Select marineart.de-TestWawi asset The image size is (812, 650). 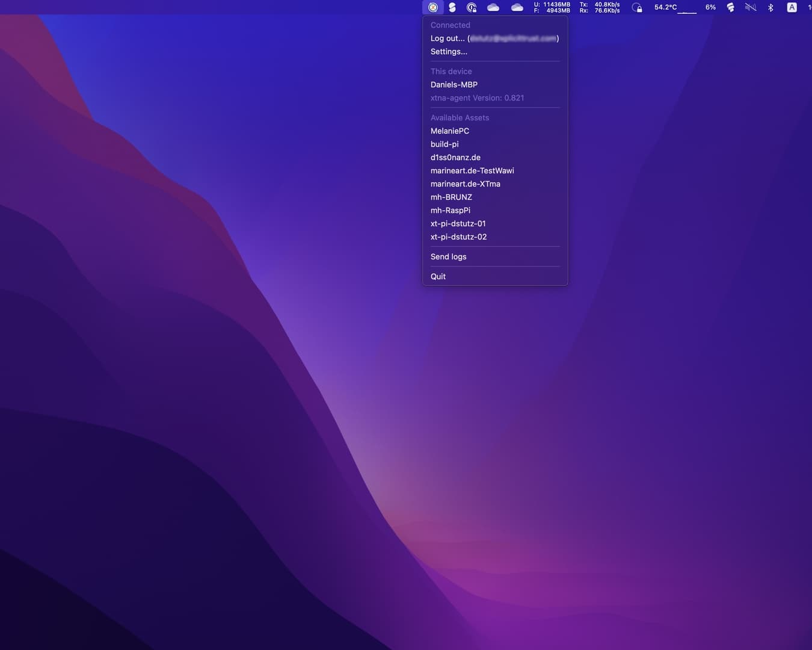[x=495, y=170]
